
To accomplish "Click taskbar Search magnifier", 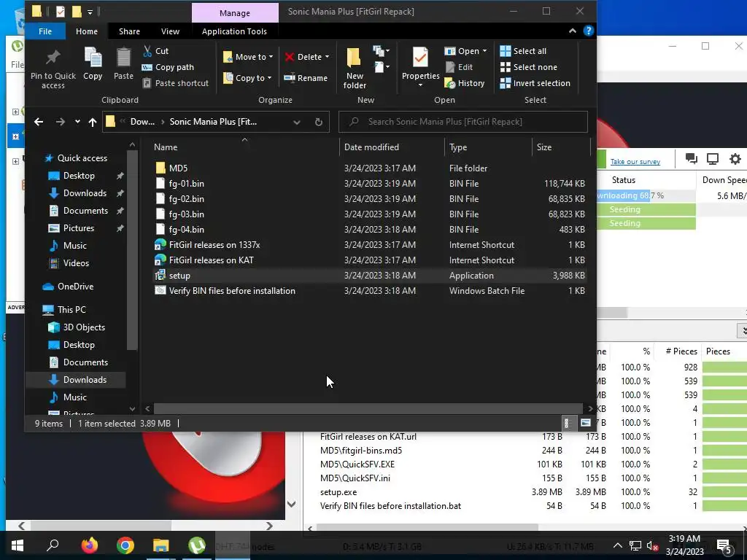I will [53, 545].
